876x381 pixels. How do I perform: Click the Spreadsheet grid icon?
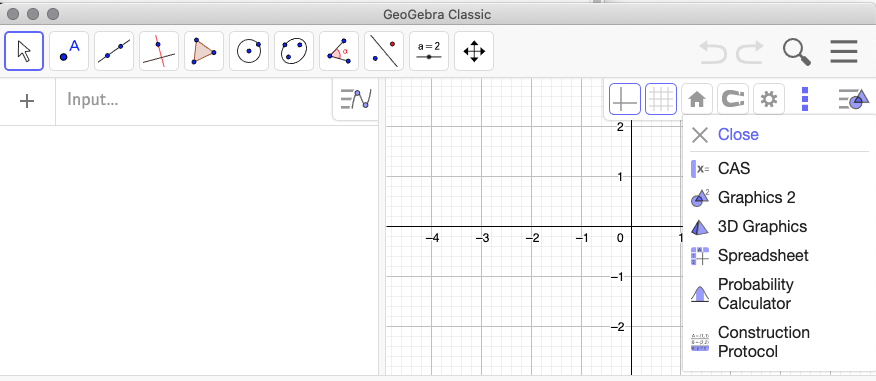point(700,256)
